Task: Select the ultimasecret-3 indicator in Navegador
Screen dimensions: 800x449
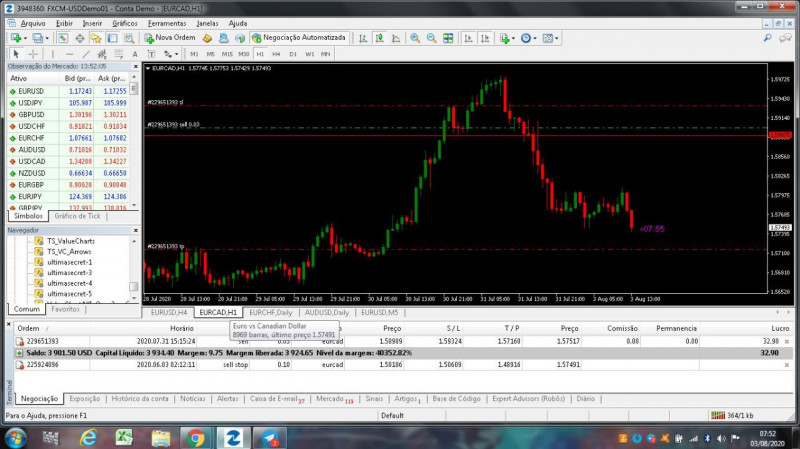Action: click(x=69, y=273)
